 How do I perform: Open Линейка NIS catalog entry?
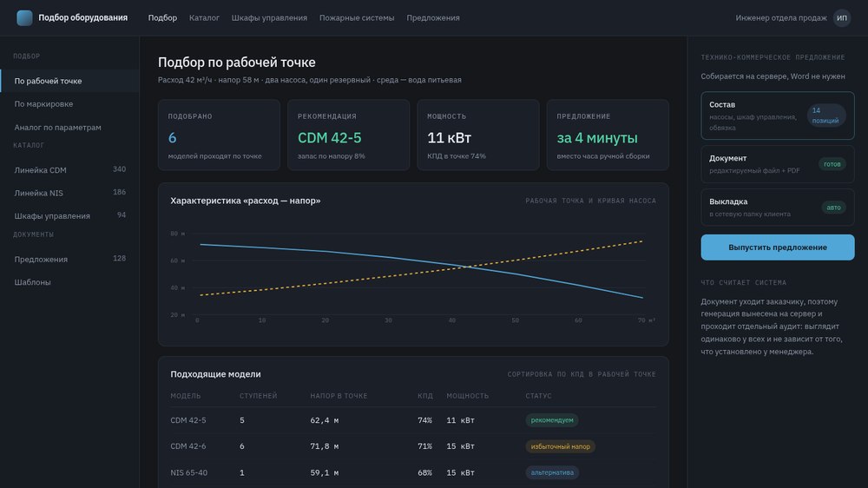click(x=69, y=193)
